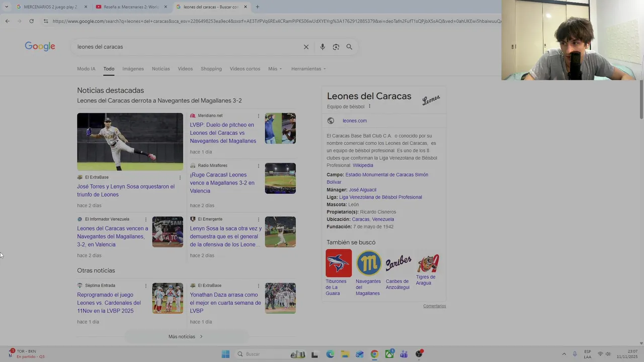Open Navegantes del Magallanes team thumbnail
Viewport: 644px width, 362px height.
[369, 263]
